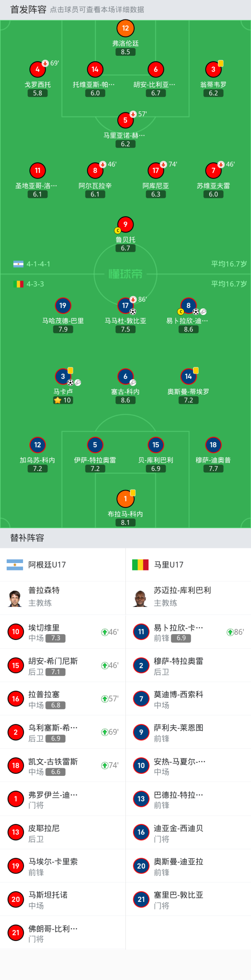
Task: Select Mali captain number 8 player badge
Action: pos(188,306)
